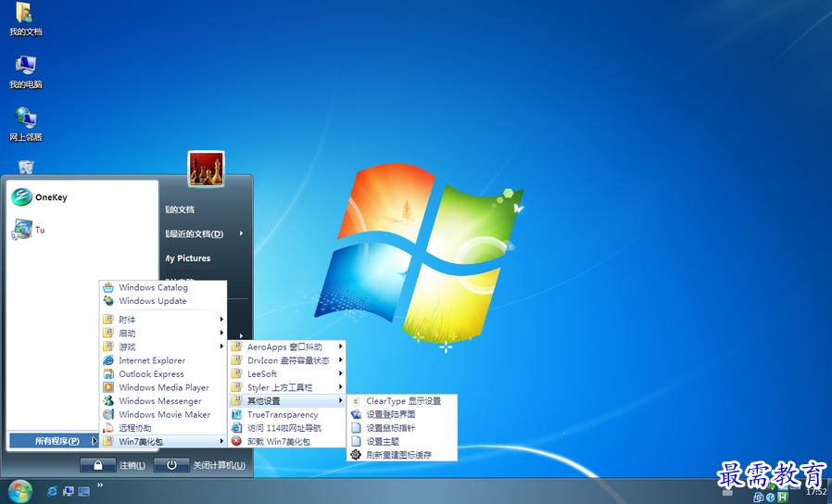Click the rightmost quick launch window icon
The height and width of the screenshot is (504, 832).
83,492
